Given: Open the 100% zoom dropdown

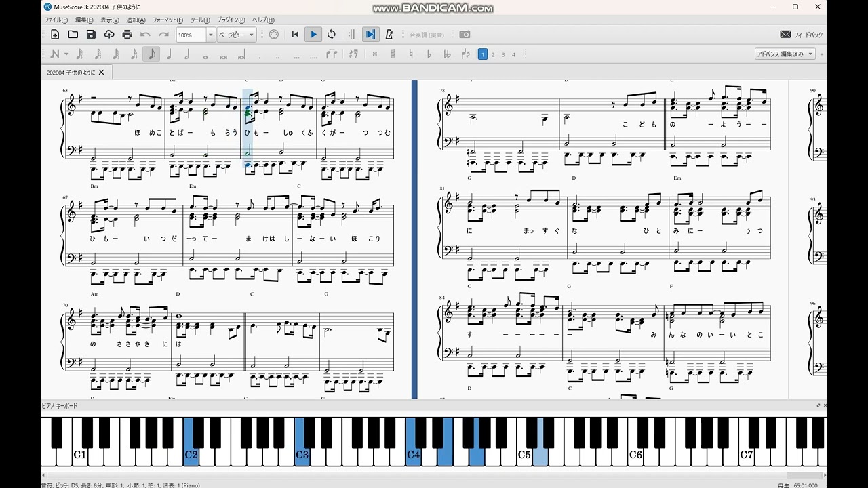Looking at the screenshot, I should coord(210,35).
